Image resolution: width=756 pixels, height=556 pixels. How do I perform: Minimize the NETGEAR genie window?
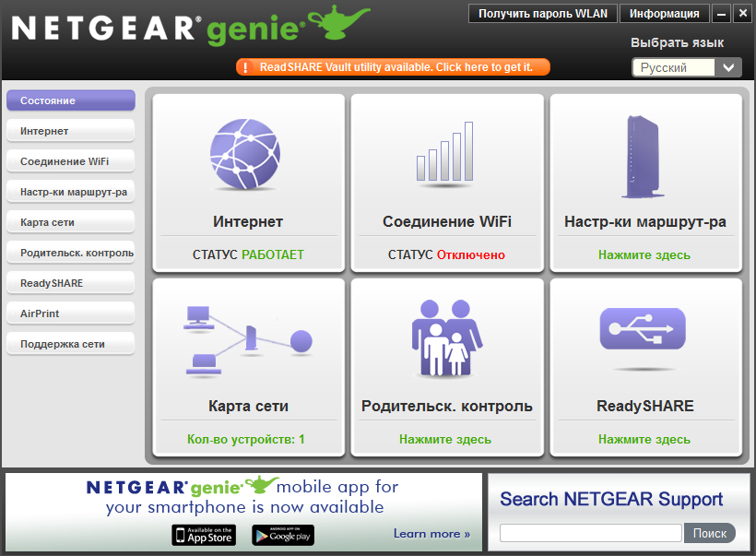(721, 14)
